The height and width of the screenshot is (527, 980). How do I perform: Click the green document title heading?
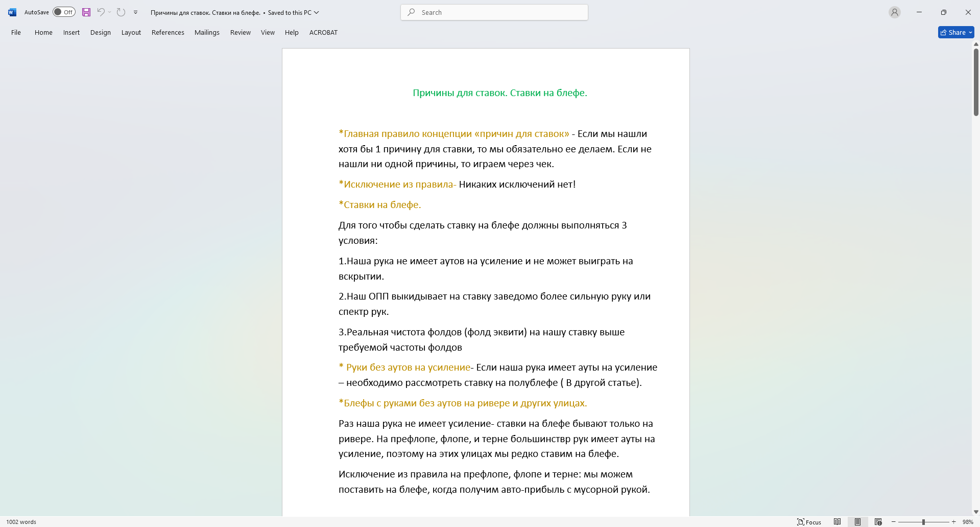pos(500,93)
